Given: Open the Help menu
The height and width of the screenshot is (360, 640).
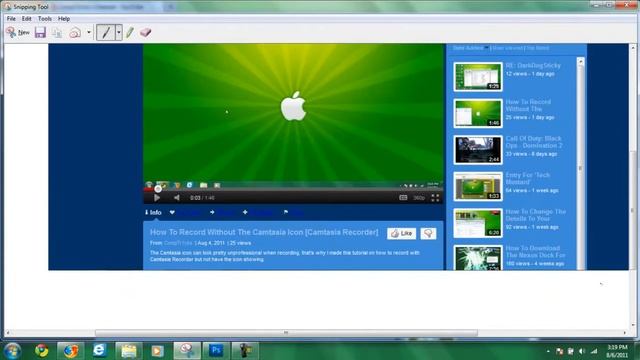Looking at the screenshot, I should click(x=64, y=19).
